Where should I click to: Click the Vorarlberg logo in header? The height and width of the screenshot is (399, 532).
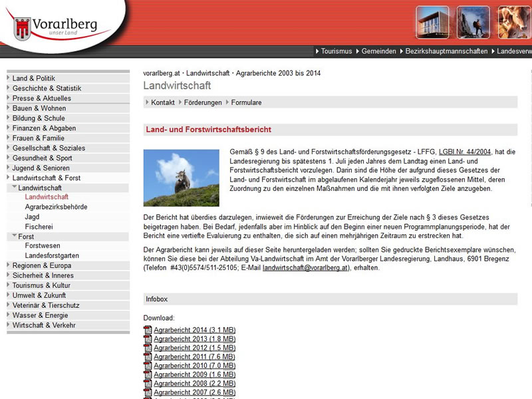[x=57, y=27]
